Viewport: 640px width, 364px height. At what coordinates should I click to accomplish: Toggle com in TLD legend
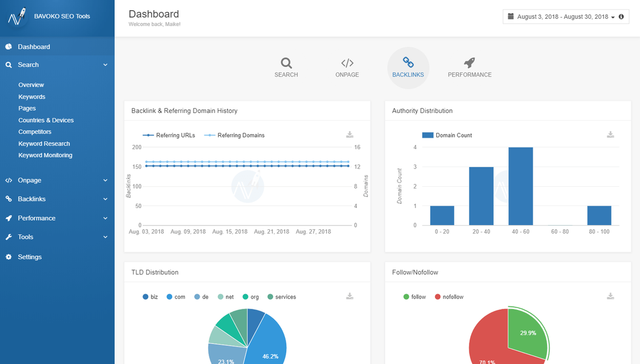point(176,297)
